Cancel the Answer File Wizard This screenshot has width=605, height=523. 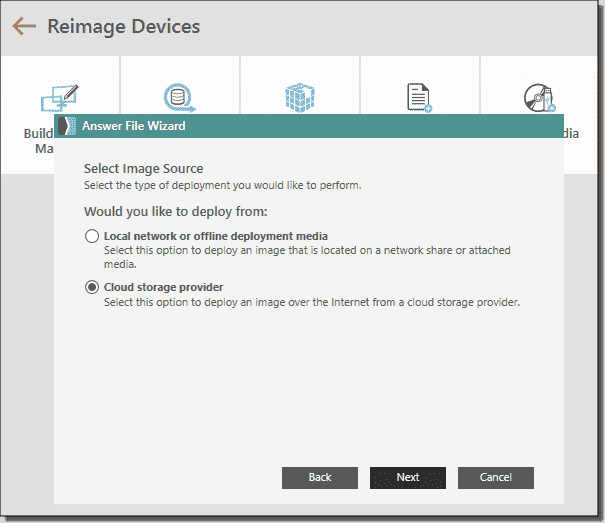click(496, 477)
